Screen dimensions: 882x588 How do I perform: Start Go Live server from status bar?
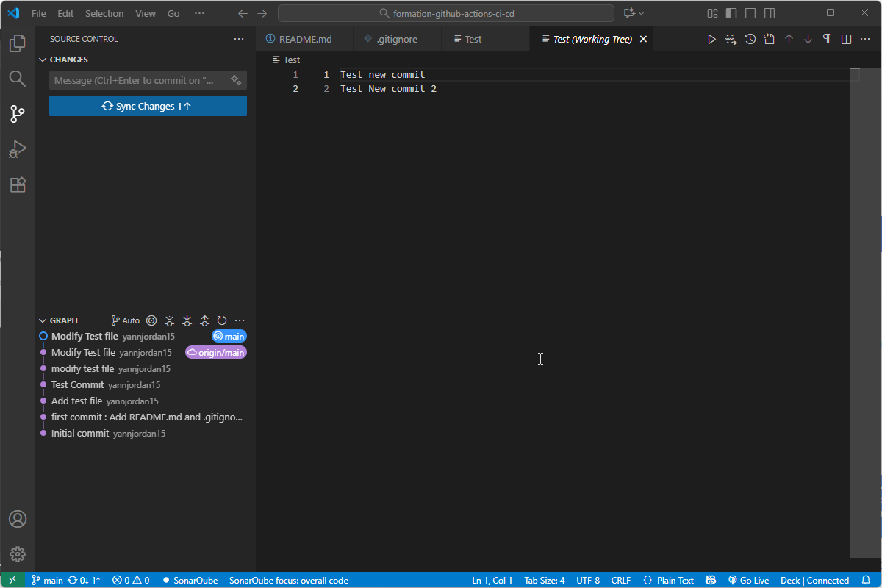748,580
